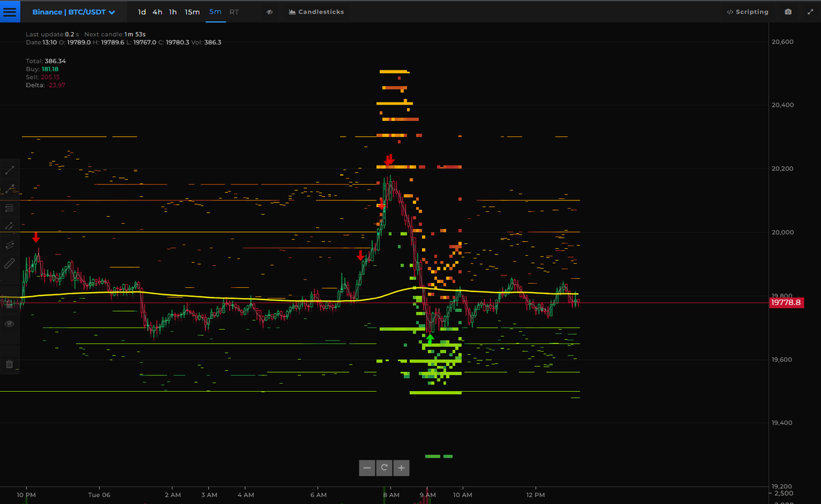Zoom out chart with minus button
This screenshot has height=504, width=821.
367,468
